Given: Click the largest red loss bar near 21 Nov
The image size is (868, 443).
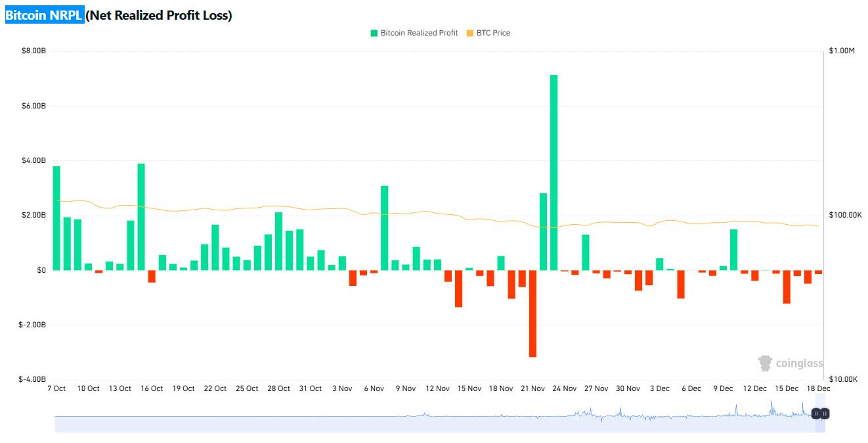Looking at the screenshot, I should pyautogui.click(x=532, y=313).
